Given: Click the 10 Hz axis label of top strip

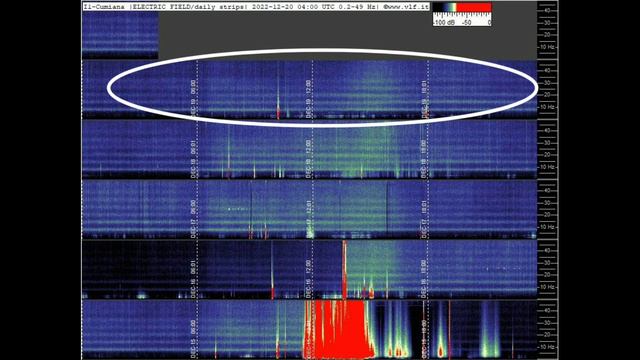Looking at the screenshot, I should [547, 47].
